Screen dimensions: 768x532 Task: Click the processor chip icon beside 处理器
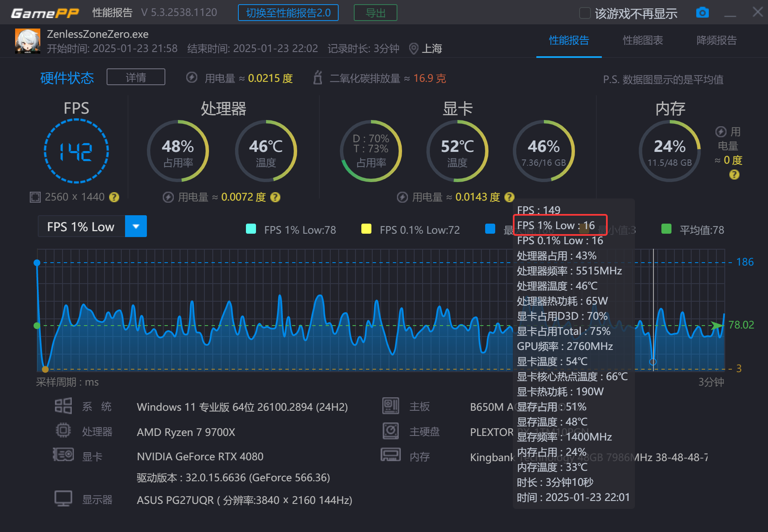tap(63, 430)
